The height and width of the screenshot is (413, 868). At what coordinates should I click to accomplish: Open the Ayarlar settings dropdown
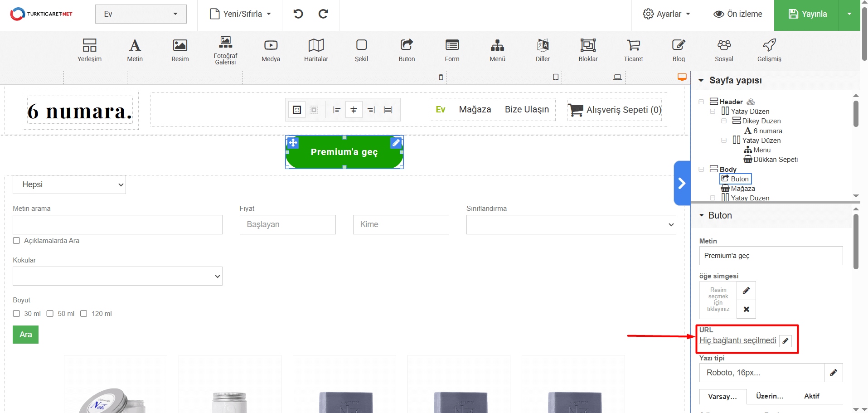click(666, 14)
